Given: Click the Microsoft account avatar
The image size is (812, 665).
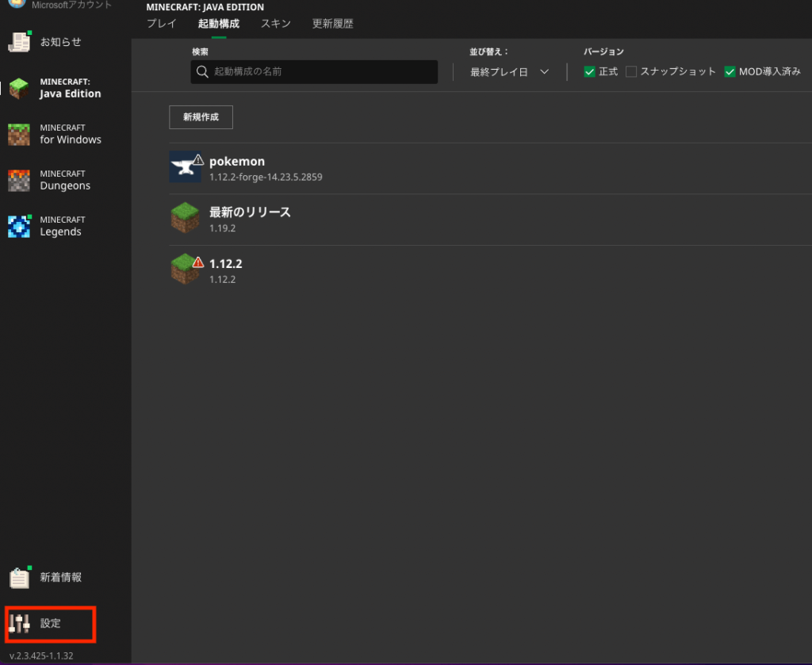Looking at the screenshot, I should (x=17, y=3).
